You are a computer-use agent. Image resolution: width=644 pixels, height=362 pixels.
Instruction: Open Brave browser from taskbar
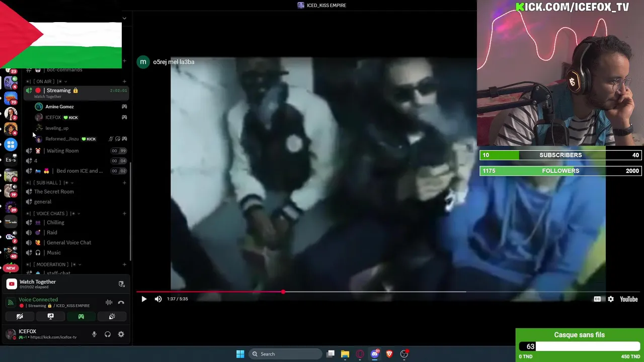click(389, 354)
